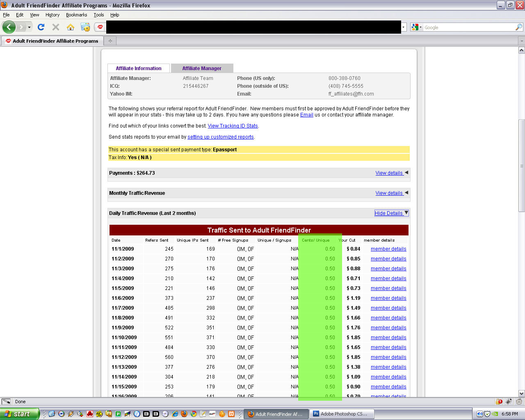Reload the current page
This screenshot has height=420, width=525.
coord(41,27)
